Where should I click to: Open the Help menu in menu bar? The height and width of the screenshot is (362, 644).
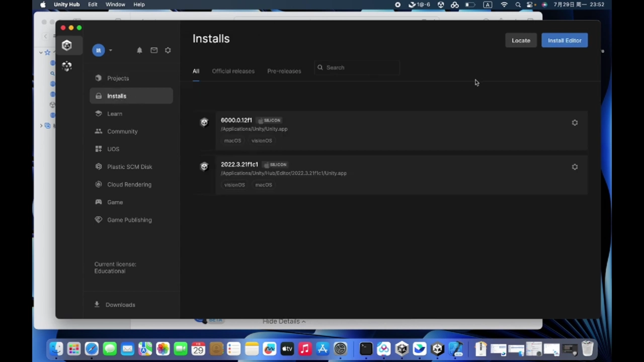tap(139, 5)
